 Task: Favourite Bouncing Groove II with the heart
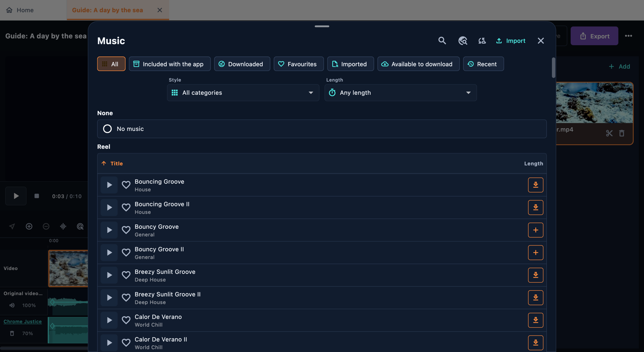pyautogui.click(x=126, y=207)
